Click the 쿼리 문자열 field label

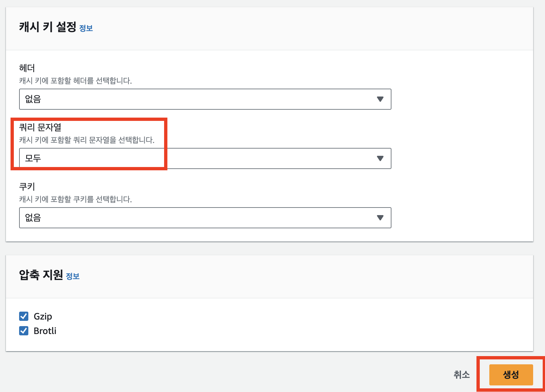click(x=40, y=127)
